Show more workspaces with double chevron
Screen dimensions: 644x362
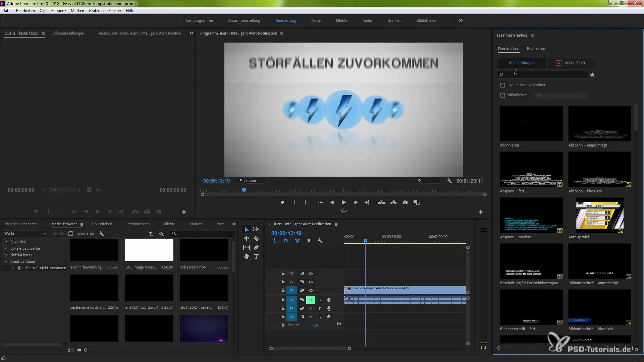[x=461, y=20]
